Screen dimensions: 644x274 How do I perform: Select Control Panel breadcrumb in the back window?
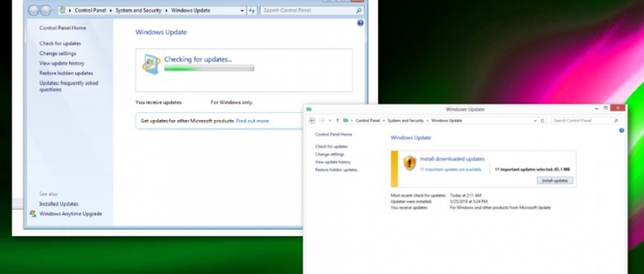pos(91,11)
